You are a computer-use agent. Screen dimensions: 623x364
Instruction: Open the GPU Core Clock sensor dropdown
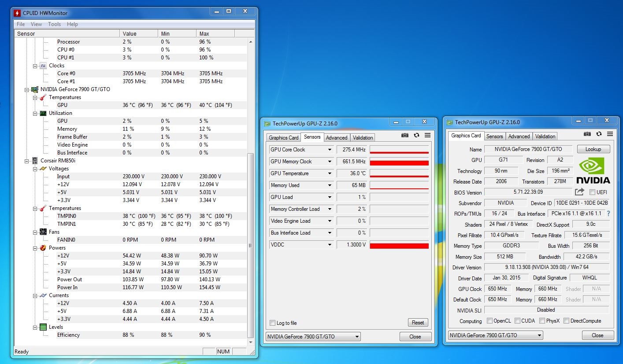pos(329,150)
